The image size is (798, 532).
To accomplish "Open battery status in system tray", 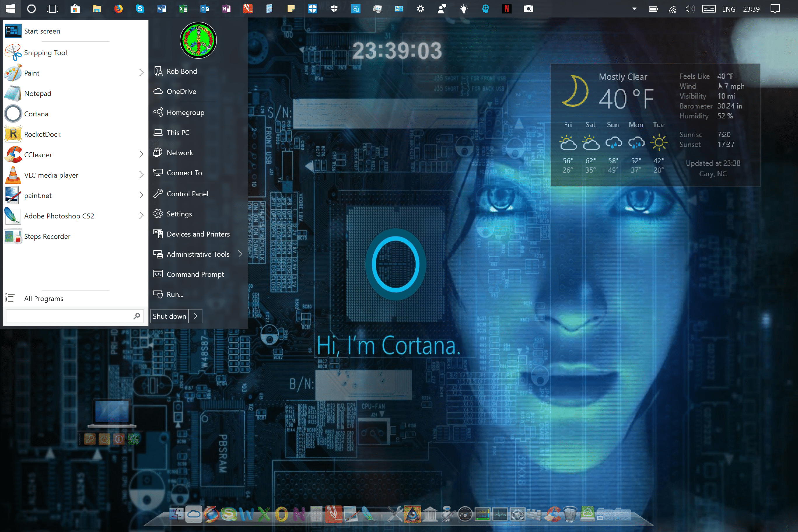I will click(x=653, y=9).
